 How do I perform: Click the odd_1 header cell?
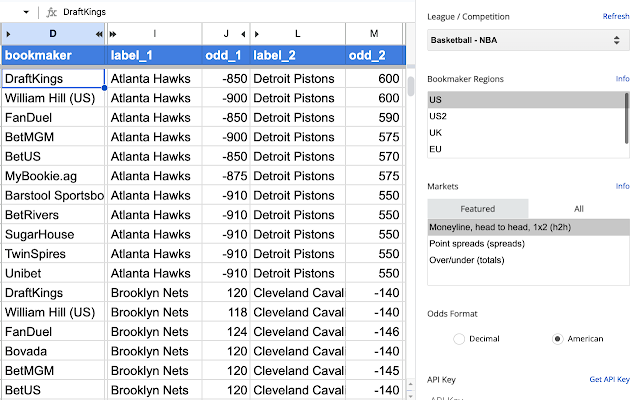point(226,55)
